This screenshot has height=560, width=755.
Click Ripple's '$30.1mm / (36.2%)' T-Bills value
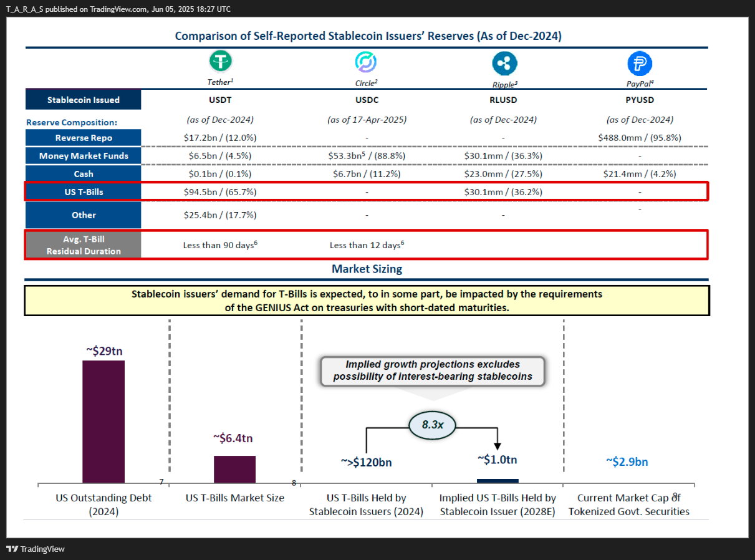(503, 192)
